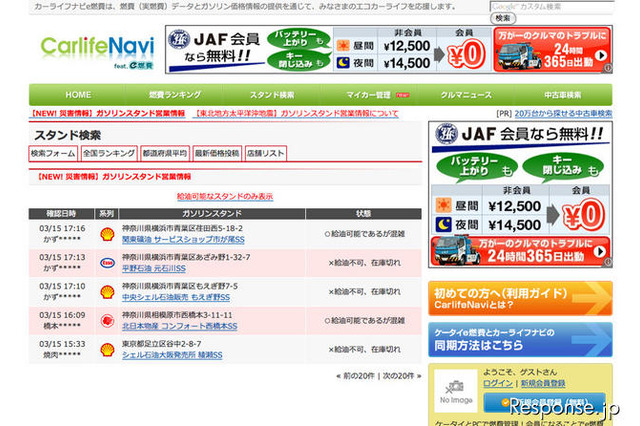Image resolution: width=640 pixels, height=426 pixels.
Task: Click the 確認日時 column header
Action: pyautogui.click(x=61, y=214)
